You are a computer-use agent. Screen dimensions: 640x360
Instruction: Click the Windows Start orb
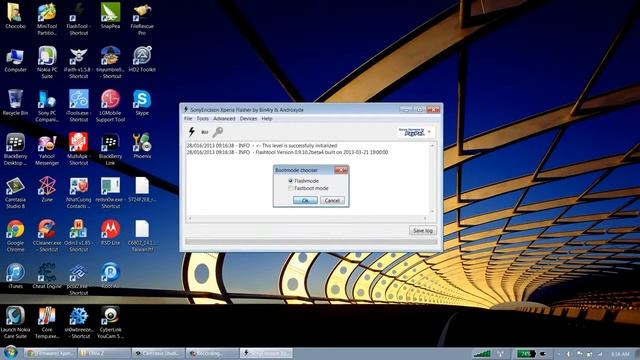[11, 353]
